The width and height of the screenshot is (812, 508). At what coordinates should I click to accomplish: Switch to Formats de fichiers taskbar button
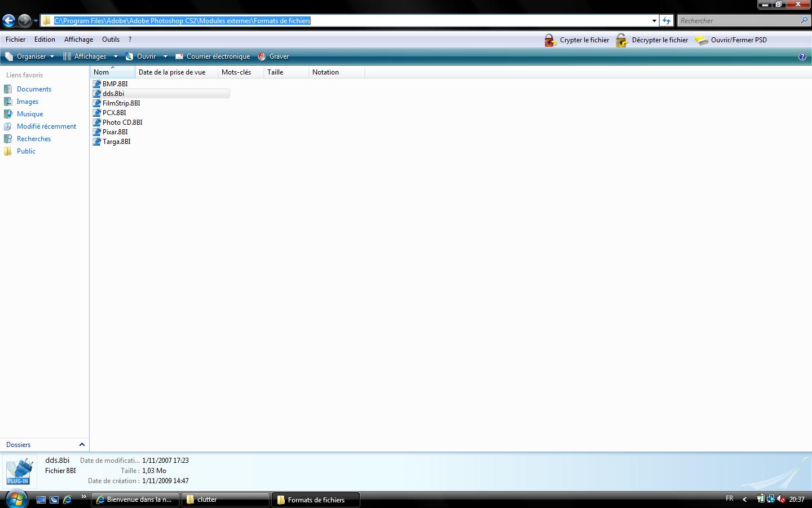pyautogui.click(x=316, y=500)
